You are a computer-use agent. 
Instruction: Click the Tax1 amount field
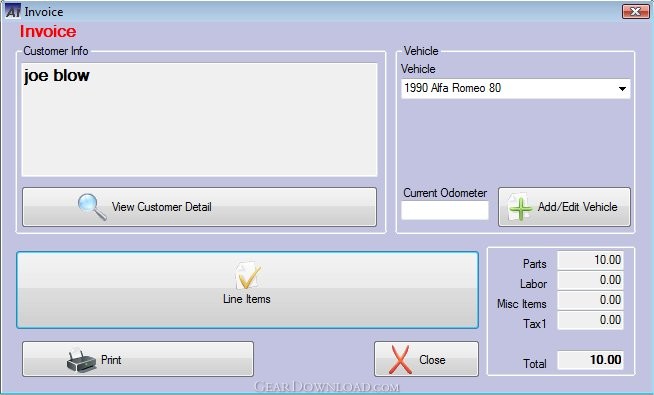591,320
